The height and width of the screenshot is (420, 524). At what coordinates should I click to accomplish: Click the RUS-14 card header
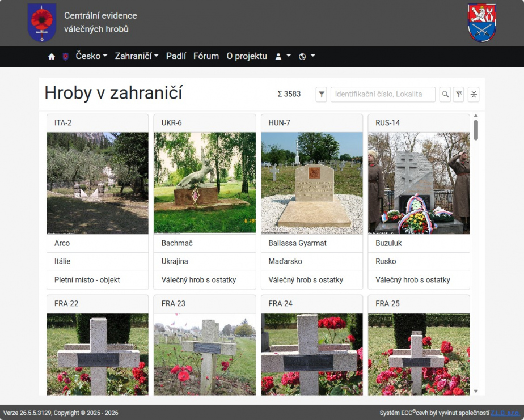click(419, 123)
